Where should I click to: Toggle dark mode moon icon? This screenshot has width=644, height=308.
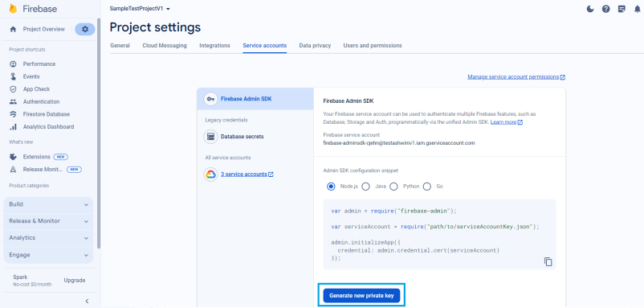590,9
